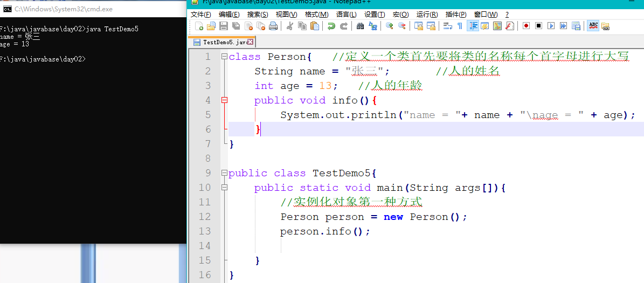Toggle the Word wrap toolbar icon
The height and width of the screenshot is (283, 644).
pos(448,26)
